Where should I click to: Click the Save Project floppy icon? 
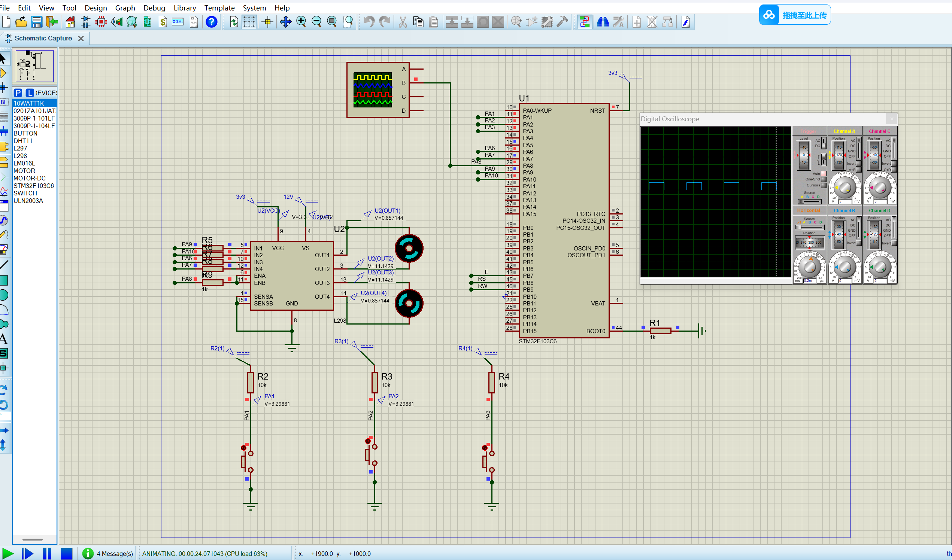36,22
